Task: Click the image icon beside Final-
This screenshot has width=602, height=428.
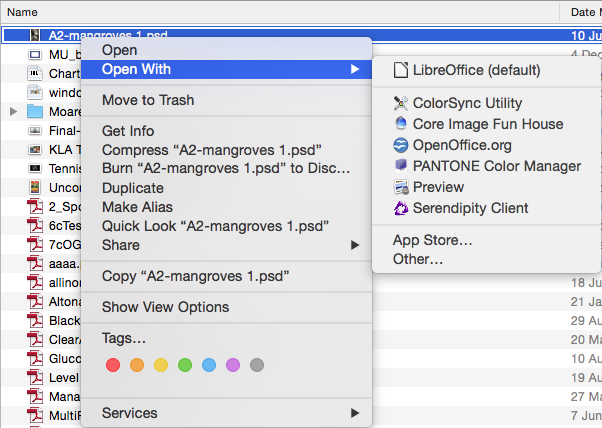Action: tap(35, 131)
